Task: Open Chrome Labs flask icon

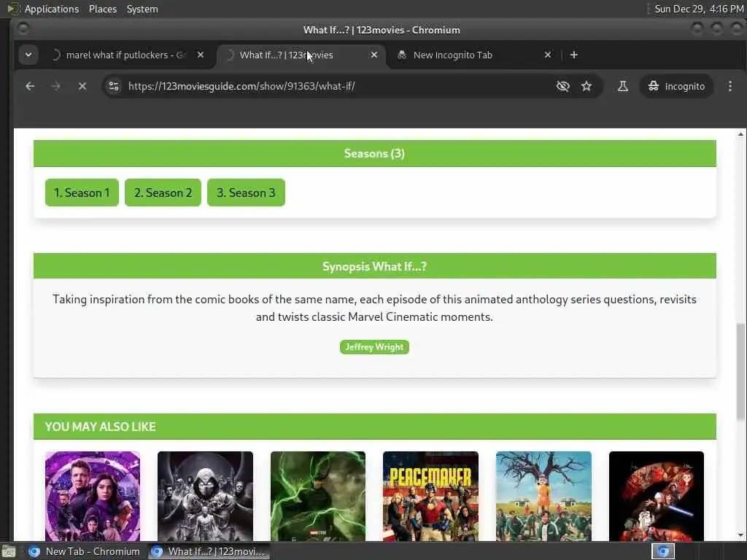Action: (623, 86)
